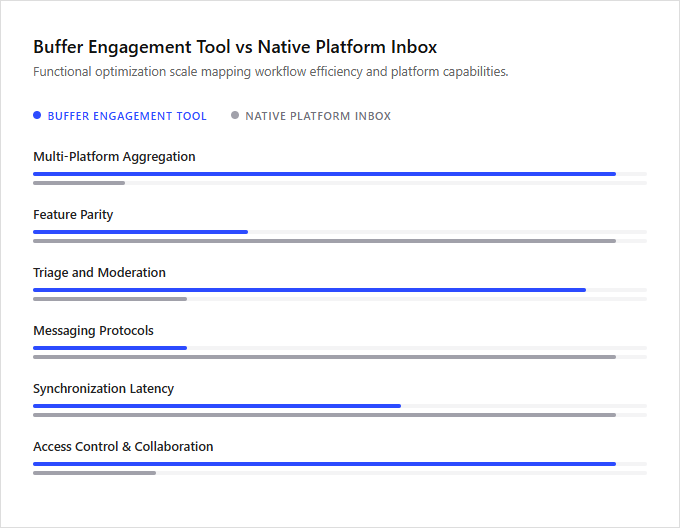Click the chart title Buffer Engagement Tool vs Native Platform Inbox
The image size is (680, 528).
[235, 47]
